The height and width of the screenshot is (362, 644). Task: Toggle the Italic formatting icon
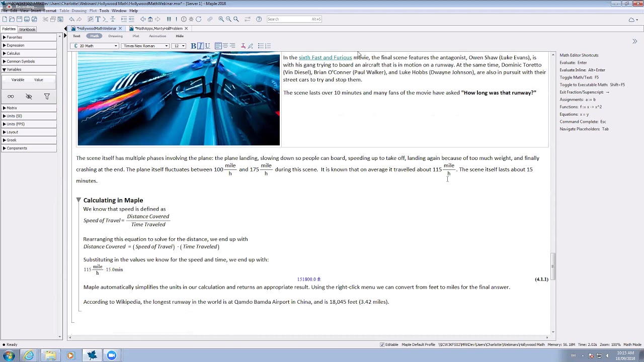[x=200, y=46]
